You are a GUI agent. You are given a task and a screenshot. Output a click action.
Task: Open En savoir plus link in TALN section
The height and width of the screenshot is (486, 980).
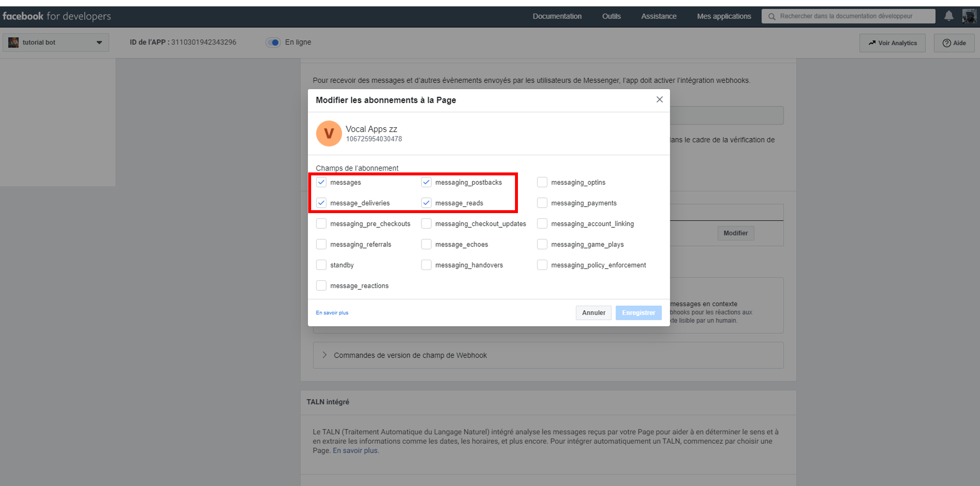point(356,450)
